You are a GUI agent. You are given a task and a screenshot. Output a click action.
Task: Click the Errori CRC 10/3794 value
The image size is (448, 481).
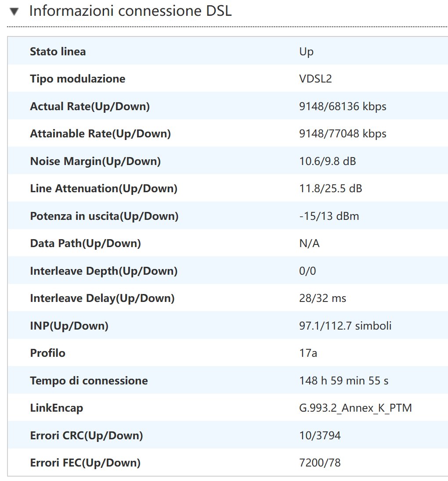click(x=320, y=435)
